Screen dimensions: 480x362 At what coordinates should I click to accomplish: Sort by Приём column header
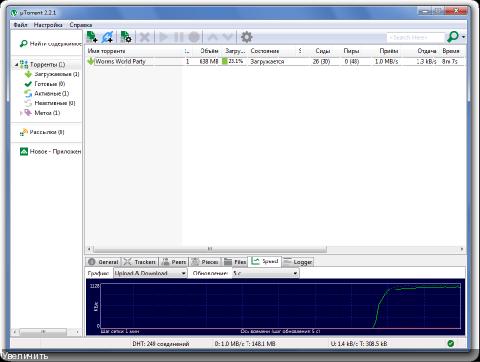(389, 51)
